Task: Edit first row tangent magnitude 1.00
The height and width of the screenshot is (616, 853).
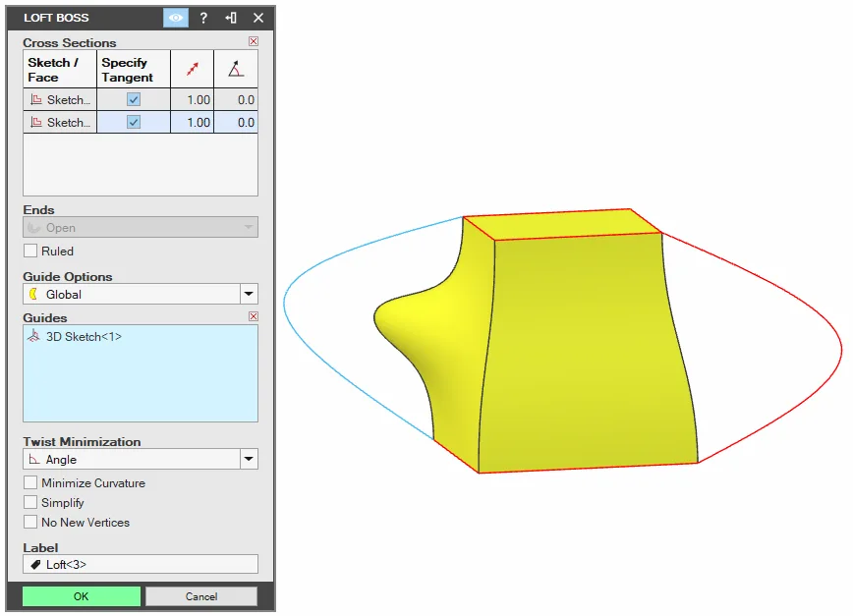Action: coord(193,100)
